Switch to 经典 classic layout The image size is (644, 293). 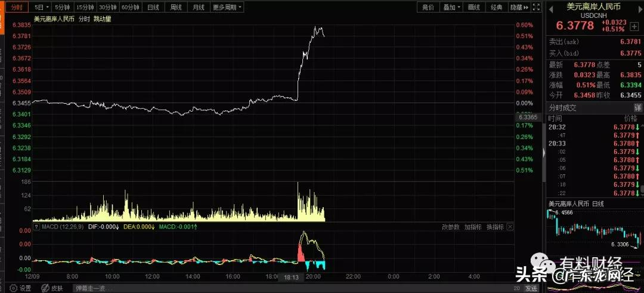[x=497, y=7]
